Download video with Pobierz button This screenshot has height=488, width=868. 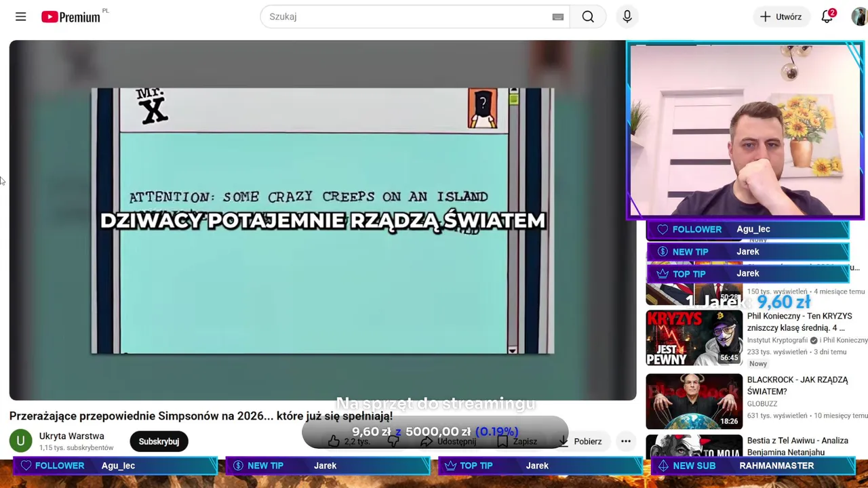pos(580,441)
